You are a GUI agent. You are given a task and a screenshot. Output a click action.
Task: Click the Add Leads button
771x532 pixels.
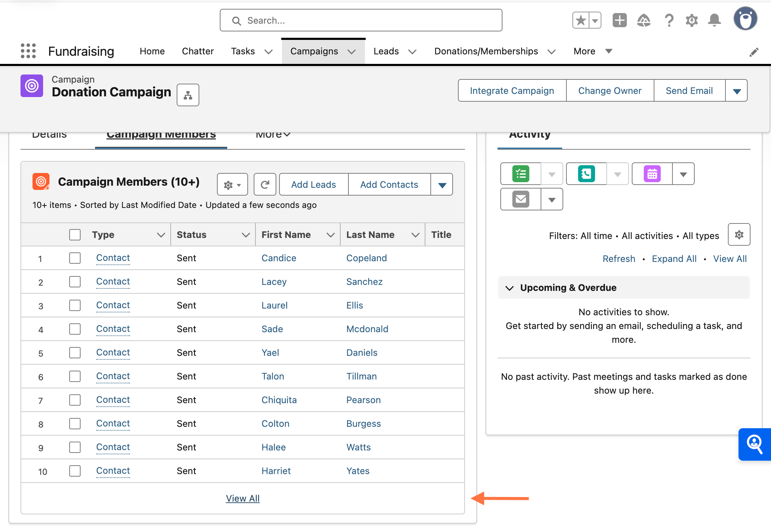314,184
